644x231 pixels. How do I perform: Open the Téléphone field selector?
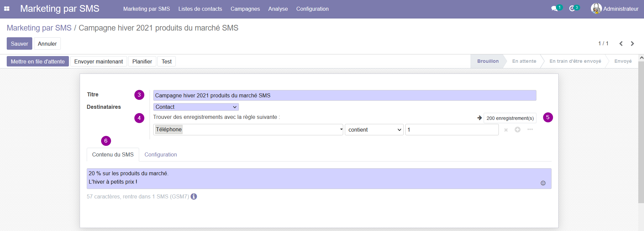click(x=248, y=130)
